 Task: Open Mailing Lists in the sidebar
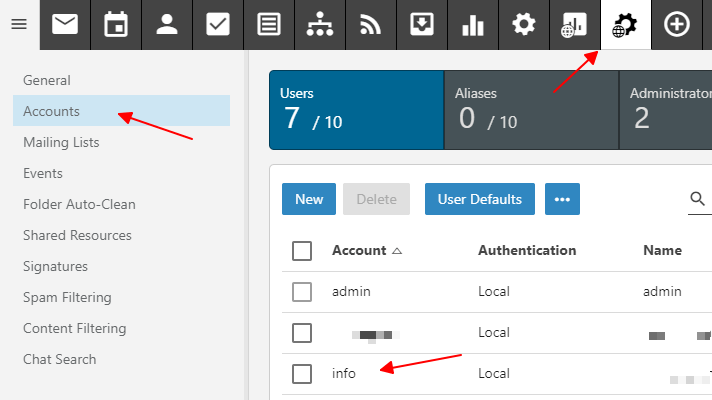coord(121,143)
